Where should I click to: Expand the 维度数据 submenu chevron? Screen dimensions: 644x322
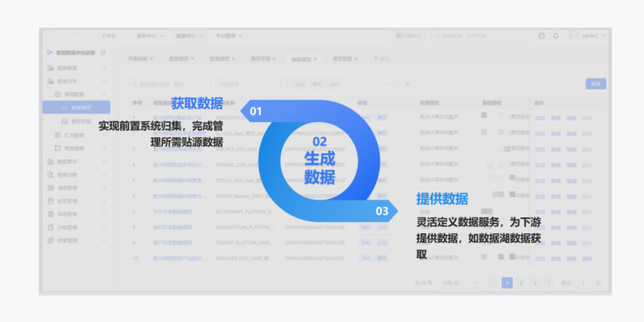[x=104, y=149]
